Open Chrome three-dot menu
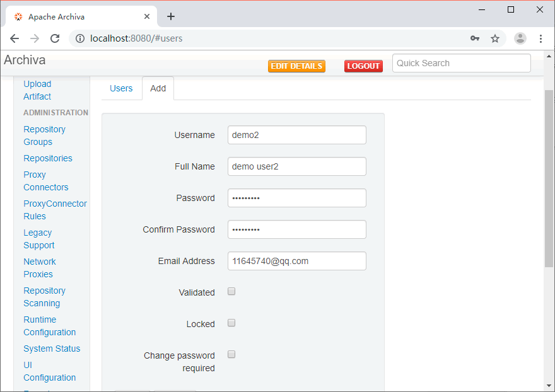This screenshot has height=392, width=555. click(x=540, y=38)
